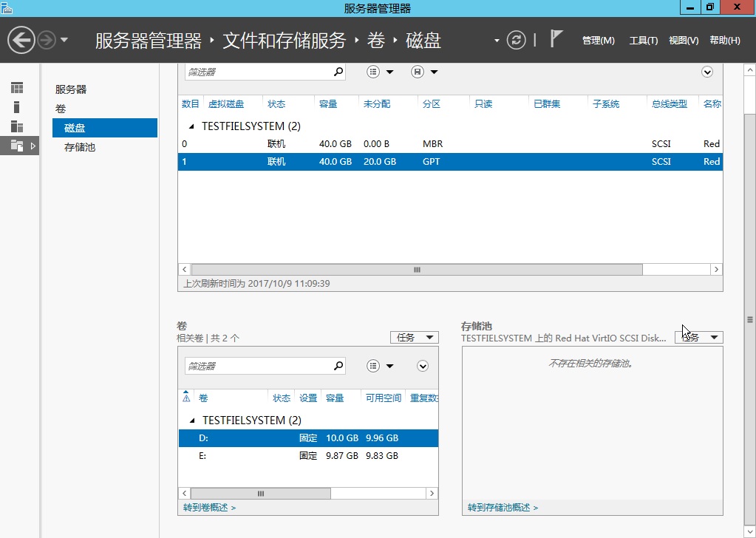Open the 任务 dropdown in the 卷 panel
The width and height of the screenshot is (756, 538).
click(x=414, y=337)
